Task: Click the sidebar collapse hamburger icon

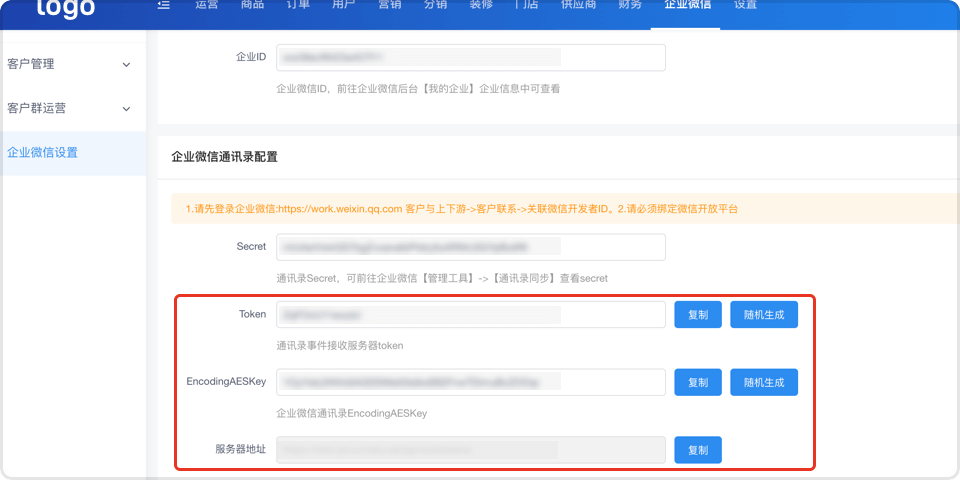Action: pyautogui.click(x=164, y=5)
